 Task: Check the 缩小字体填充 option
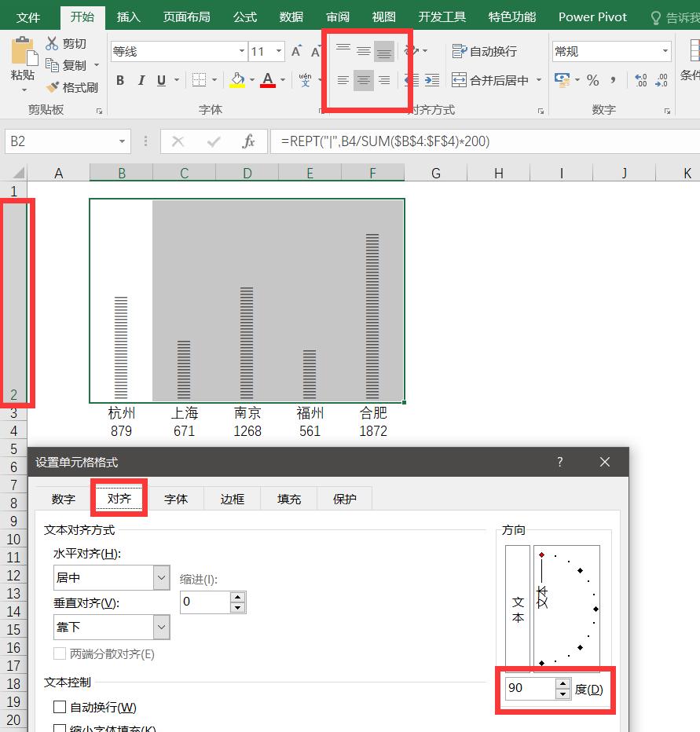60,727
